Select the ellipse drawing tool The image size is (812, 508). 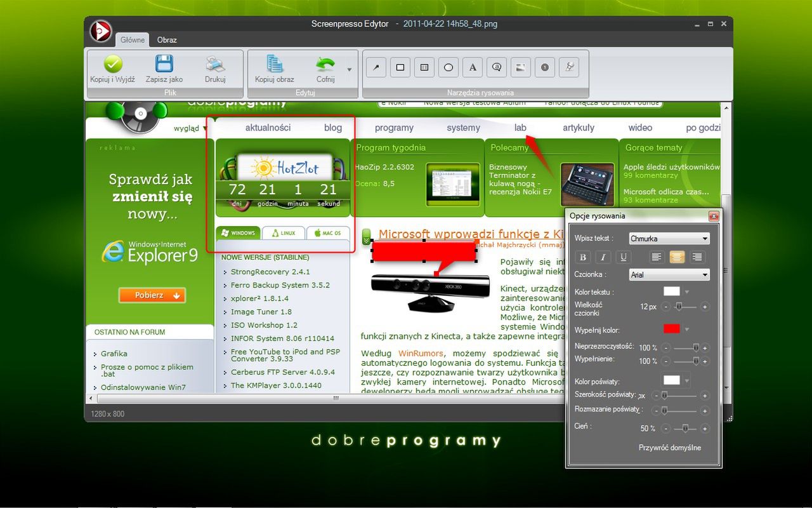tap(449, 67)
